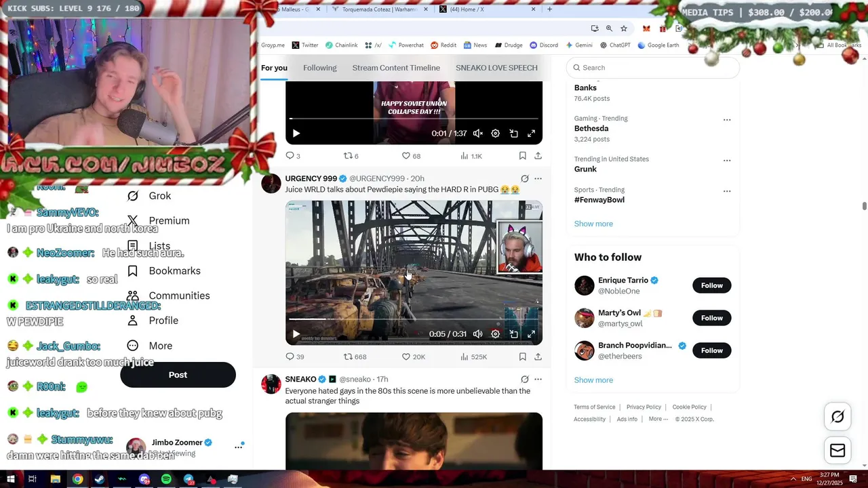Open Reddit bookmark in bookmarks bar

pyautogui.click(x=443, y=45)
